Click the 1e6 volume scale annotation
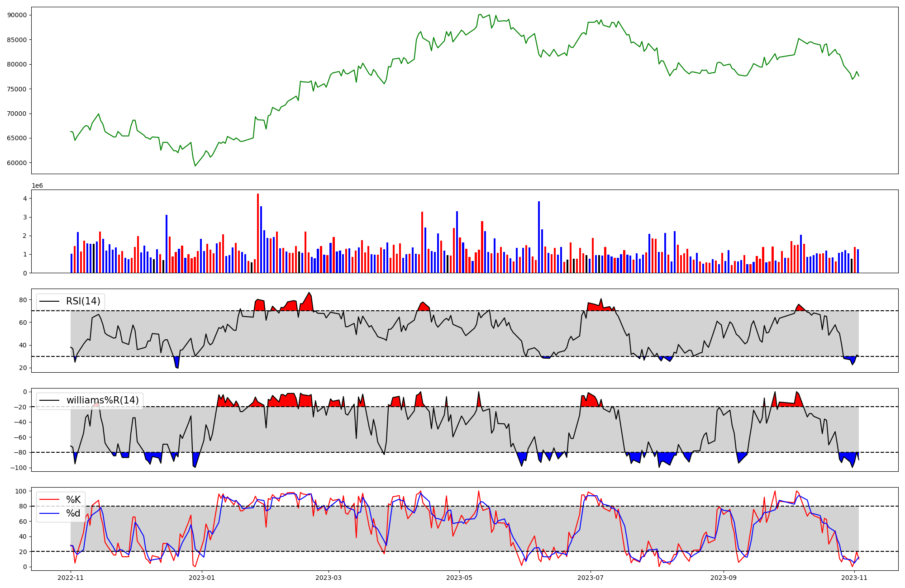 click(37, 185)
